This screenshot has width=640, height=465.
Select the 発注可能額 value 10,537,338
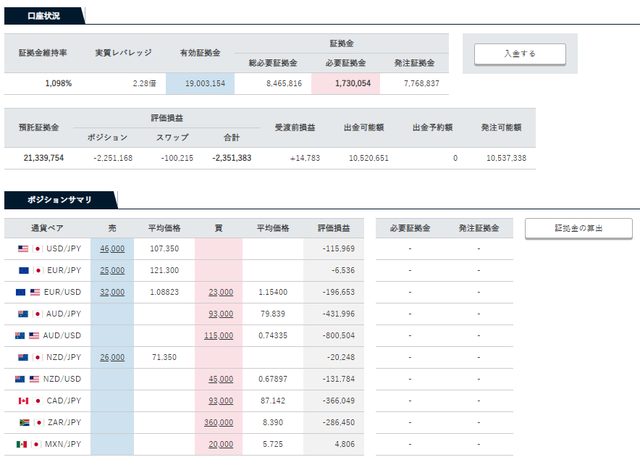[506, 158]
